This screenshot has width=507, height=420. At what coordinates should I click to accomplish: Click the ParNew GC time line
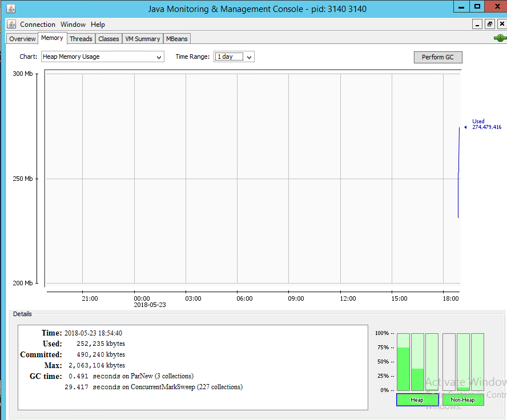click(131, 376)
